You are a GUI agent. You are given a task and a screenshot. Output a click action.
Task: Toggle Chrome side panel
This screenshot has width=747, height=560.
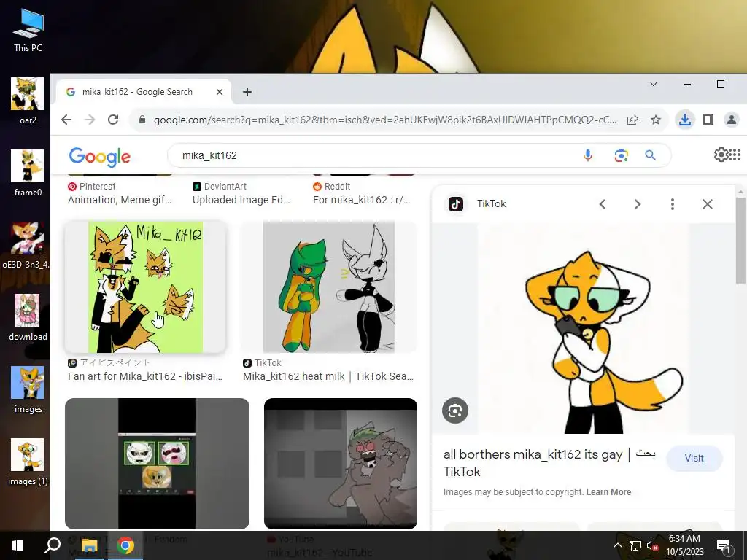(x=708, y=120)
